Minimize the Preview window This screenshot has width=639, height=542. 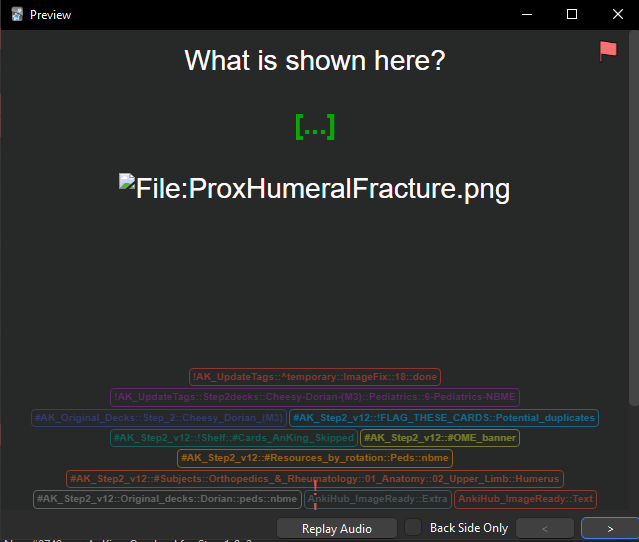527,14
